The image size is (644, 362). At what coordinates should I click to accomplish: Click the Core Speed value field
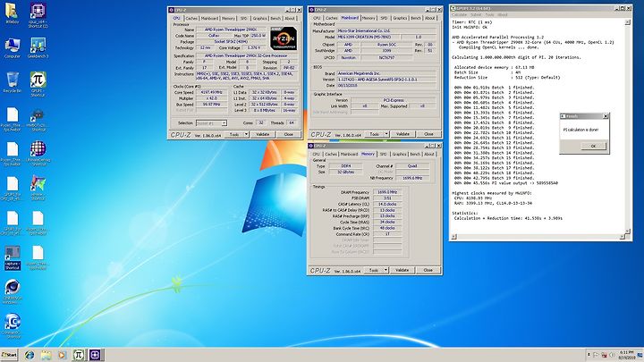211,92
